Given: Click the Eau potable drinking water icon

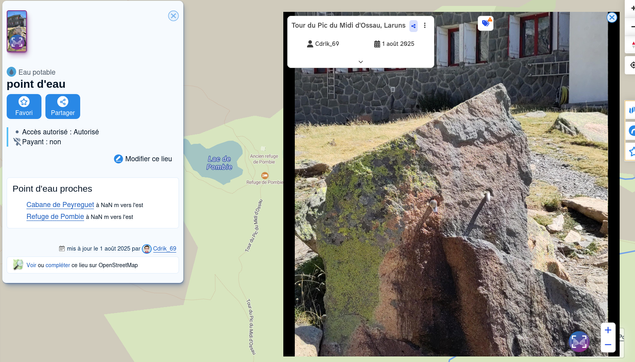Looking at the screenshot, I should tap(11, 72).
